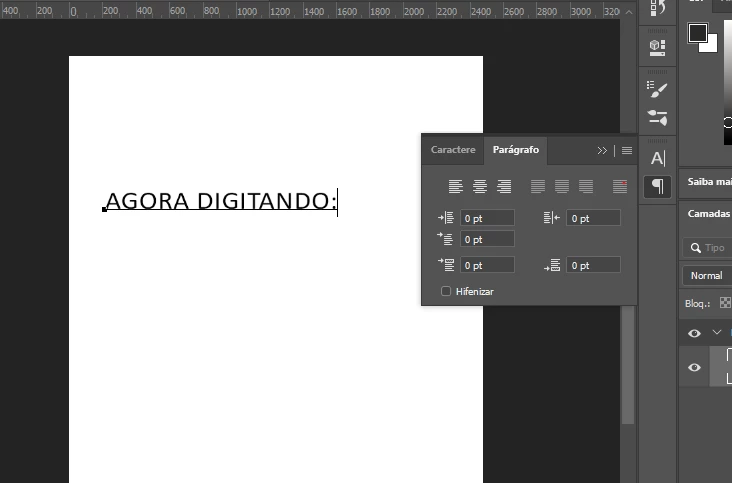Open the Brushes panel icon

657,117
